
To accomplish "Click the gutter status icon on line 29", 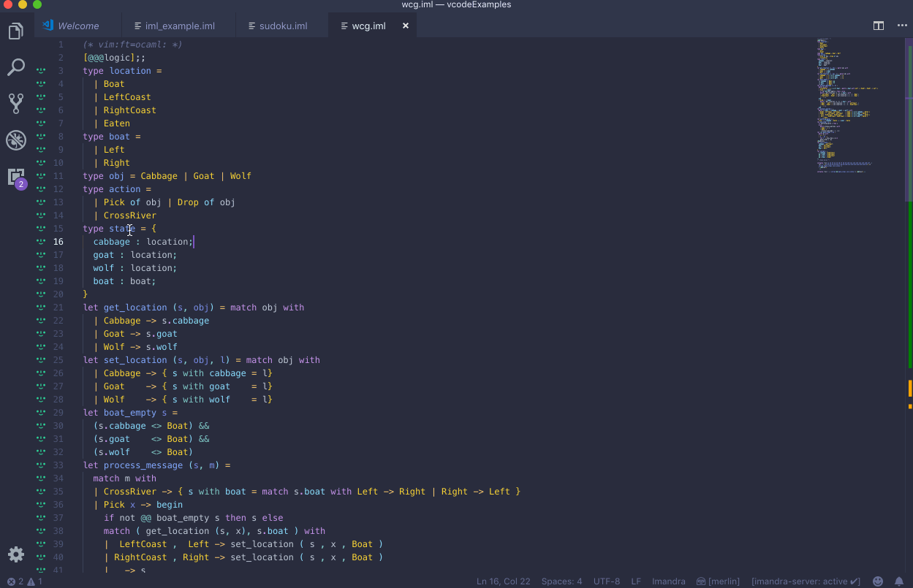I will tap(42, 413).
